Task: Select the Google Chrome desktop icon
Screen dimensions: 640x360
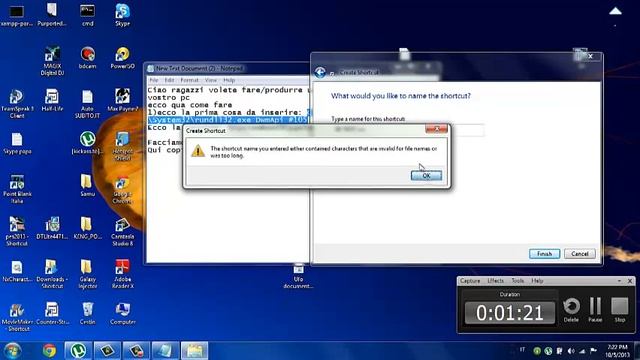Action: coord(122,189)
